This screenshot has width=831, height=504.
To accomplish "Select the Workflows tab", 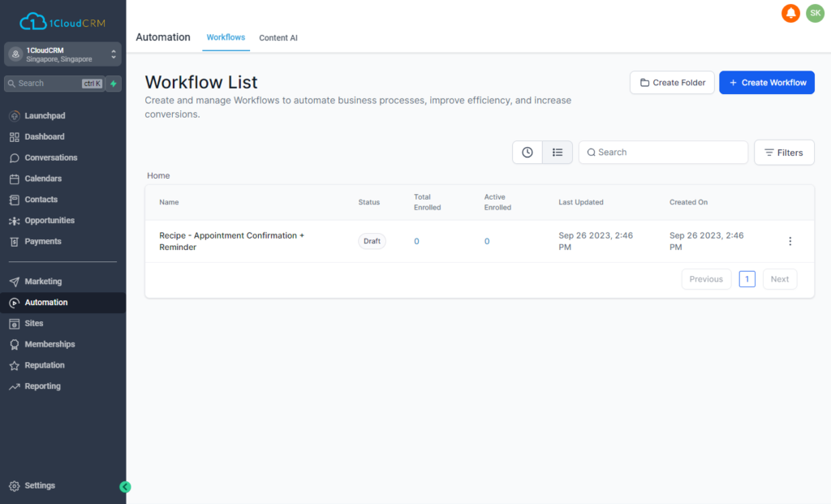I will 226,37.
